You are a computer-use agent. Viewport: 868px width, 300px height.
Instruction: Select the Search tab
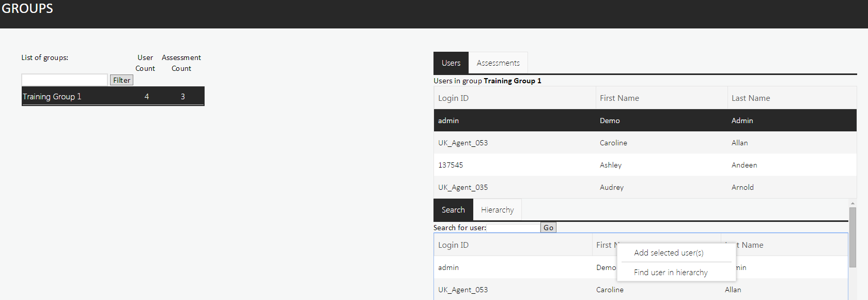pyautogui.click(x=453, y=210)
